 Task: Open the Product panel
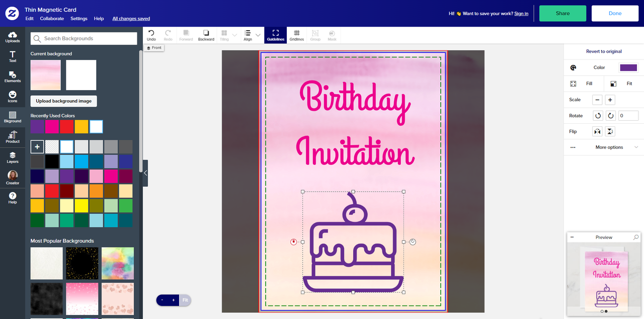pyautogui.click(x=13, y=137)
